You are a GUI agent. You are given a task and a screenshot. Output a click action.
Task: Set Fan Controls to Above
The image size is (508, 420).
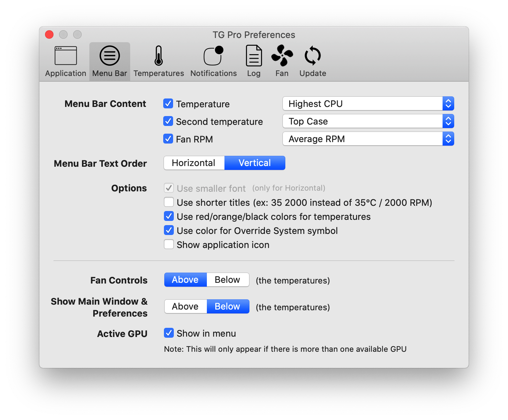click(x=185, y=280)
